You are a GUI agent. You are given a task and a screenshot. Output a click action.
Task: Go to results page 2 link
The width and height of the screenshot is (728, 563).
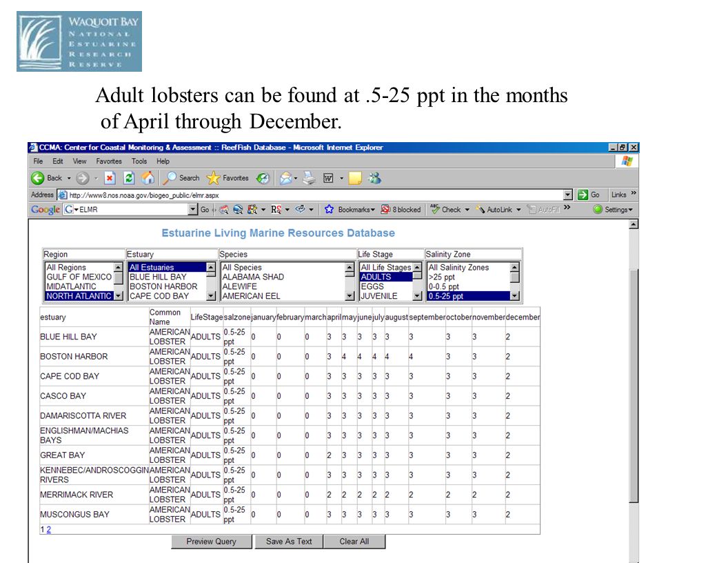[49, 530]
